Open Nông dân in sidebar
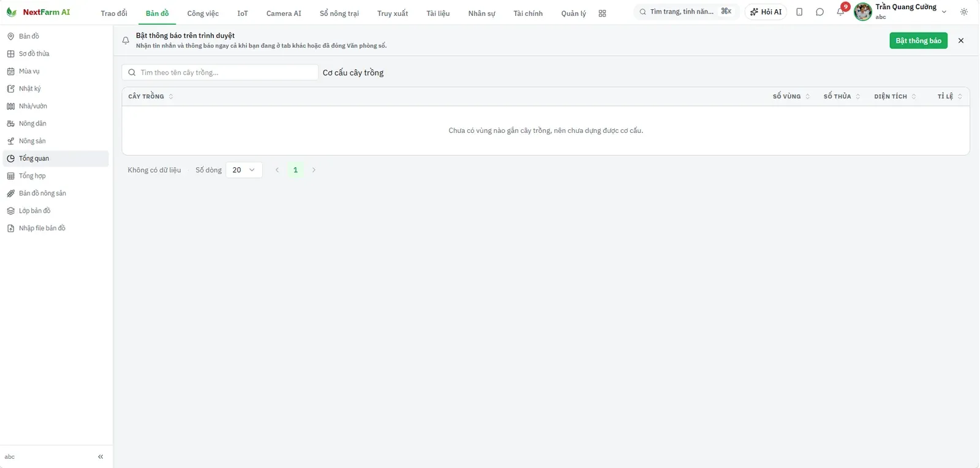The image size is (980, 468). pos(56,124)
